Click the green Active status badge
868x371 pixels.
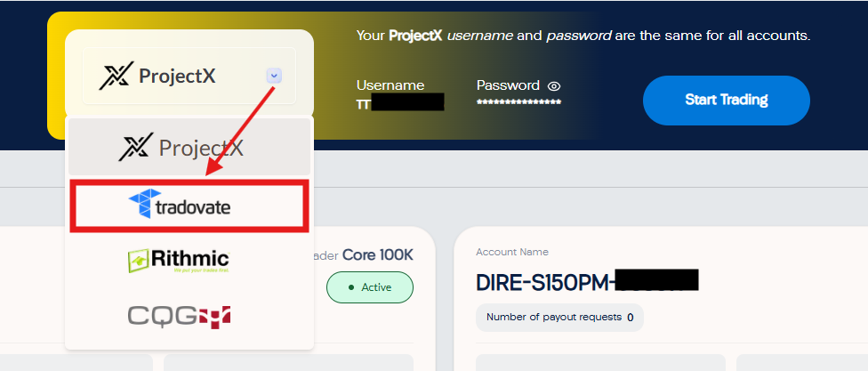370,287
